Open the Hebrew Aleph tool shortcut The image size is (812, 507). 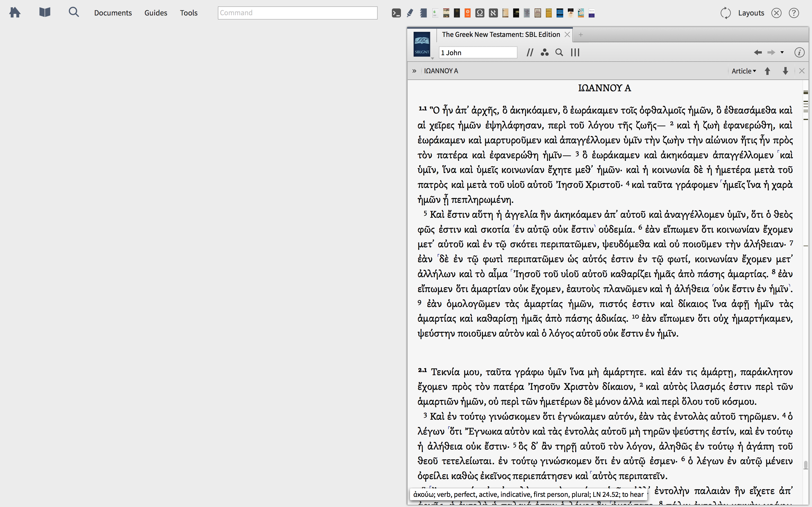point(493,13)
